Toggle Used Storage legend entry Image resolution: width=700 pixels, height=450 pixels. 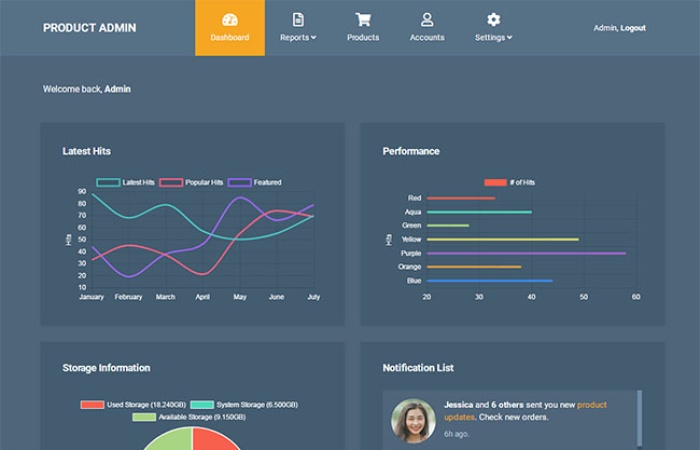point(133,404)
